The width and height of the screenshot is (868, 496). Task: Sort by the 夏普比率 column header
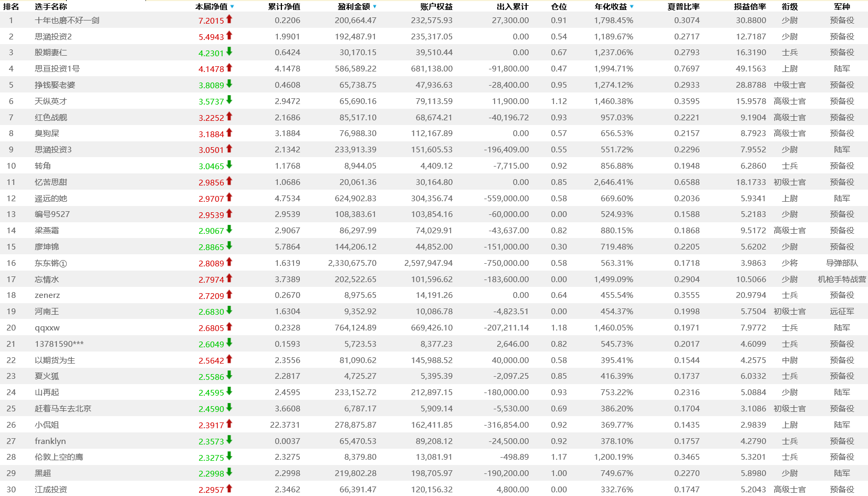[683, 7]
